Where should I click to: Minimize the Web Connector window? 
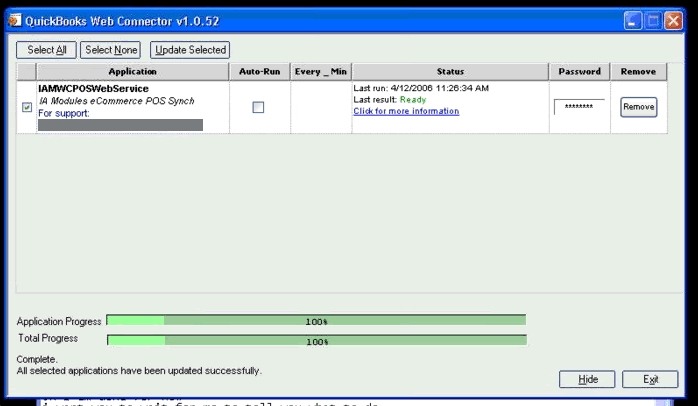tap(633, 21)
